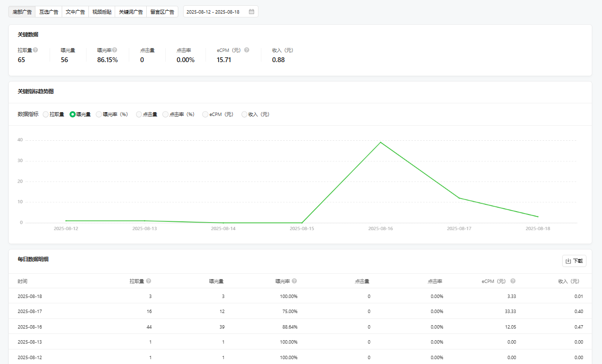Select the 曝光率（%） radio metric
The image size is (602, 364).
[99, 115]
